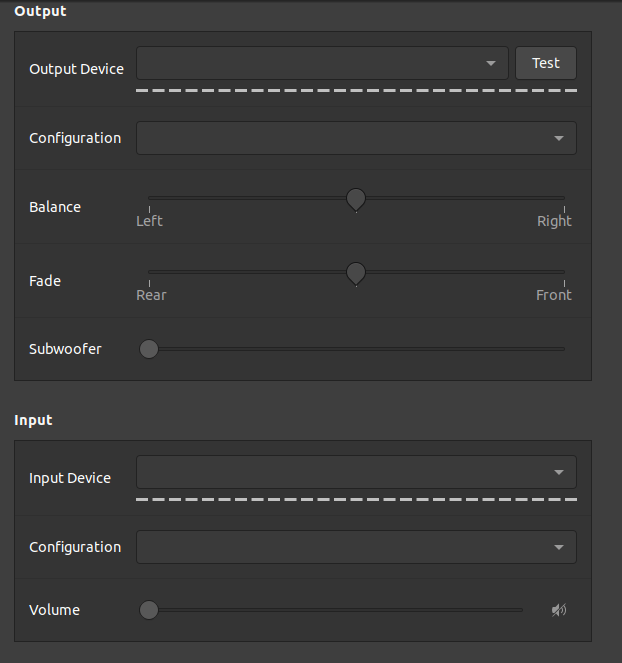
Task: Click the Output Device label
Action: pos(76,69)
